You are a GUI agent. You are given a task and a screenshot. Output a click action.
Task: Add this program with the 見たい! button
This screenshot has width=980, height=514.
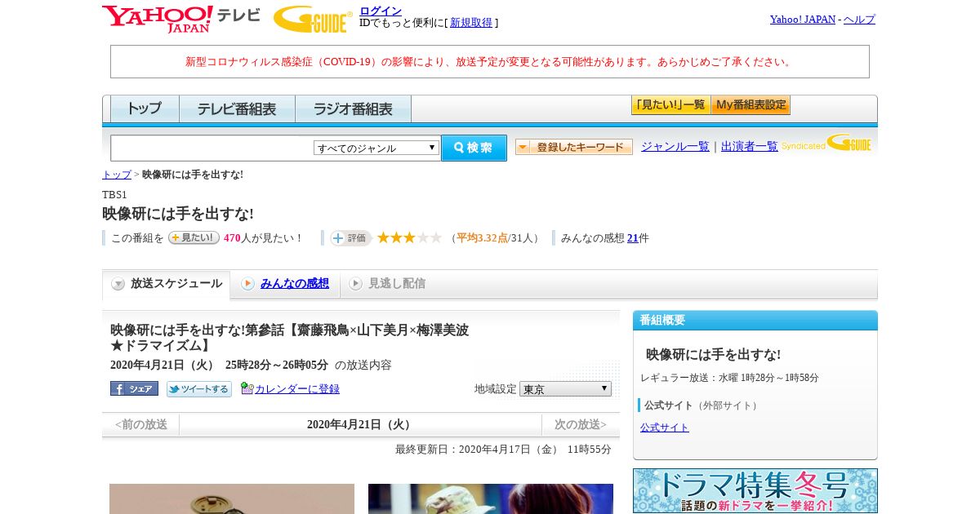[194, 237]
